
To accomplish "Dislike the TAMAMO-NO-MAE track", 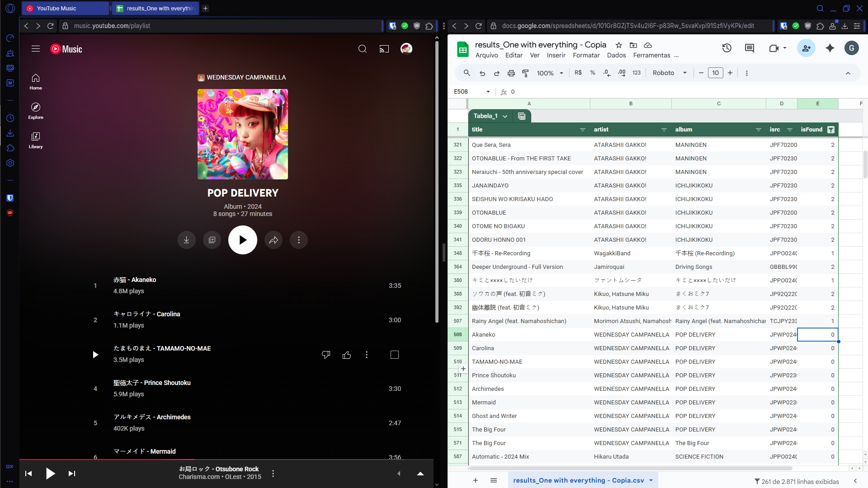I will [325, 355].
